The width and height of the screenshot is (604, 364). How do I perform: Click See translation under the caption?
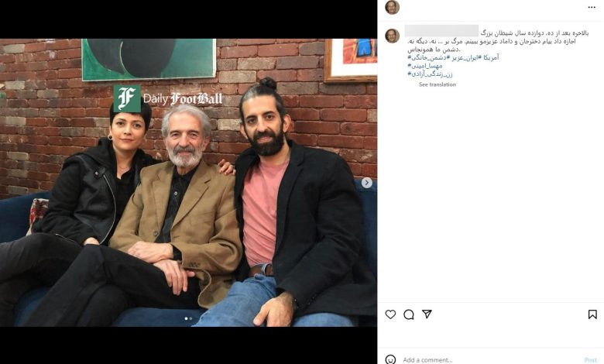click(438, 84)
